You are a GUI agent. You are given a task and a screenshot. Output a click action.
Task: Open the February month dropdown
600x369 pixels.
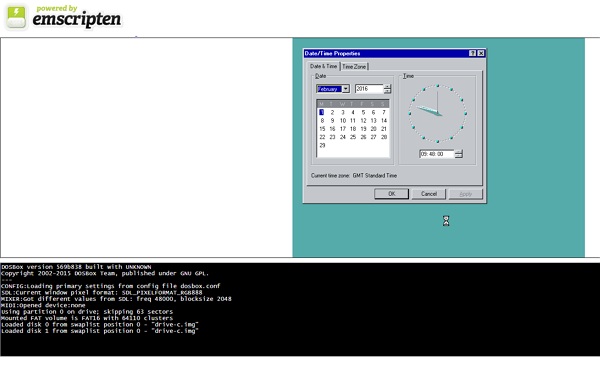coord(346,89)
